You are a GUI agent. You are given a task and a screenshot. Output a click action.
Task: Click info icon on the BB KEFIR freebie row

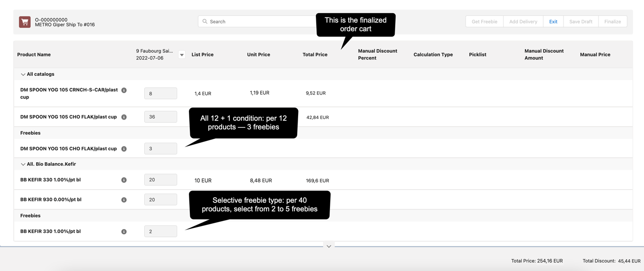pyautogui.click(x=124, y=231)
